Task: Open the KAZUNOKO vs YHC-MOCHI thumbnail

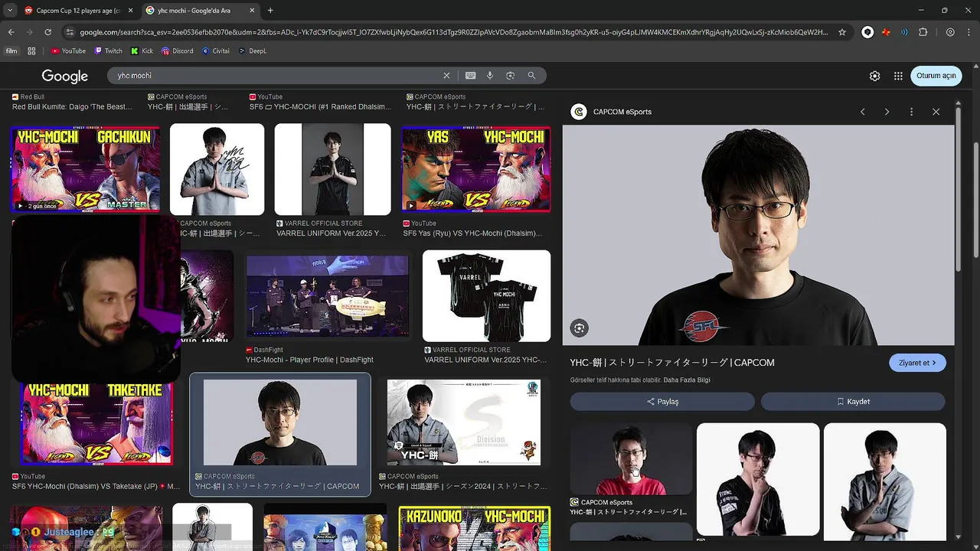Action: [474, 527]
